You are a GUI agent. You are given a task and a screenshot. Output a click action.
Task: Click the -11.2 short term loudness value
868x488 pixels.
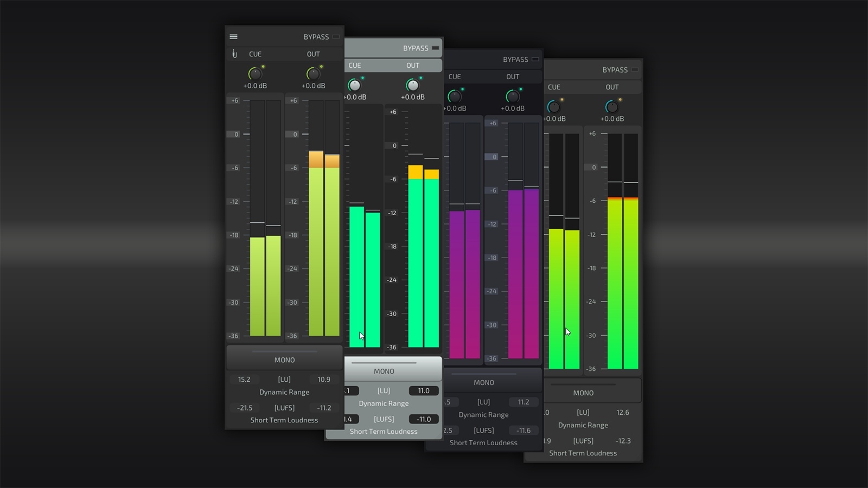coord(324,408)
